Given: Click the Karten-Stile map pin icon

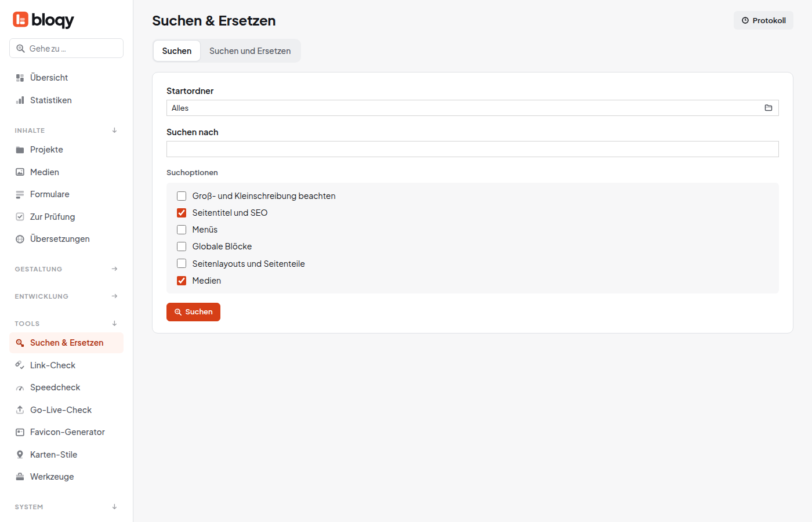Looking at the screenshot, I should (20, 455).
